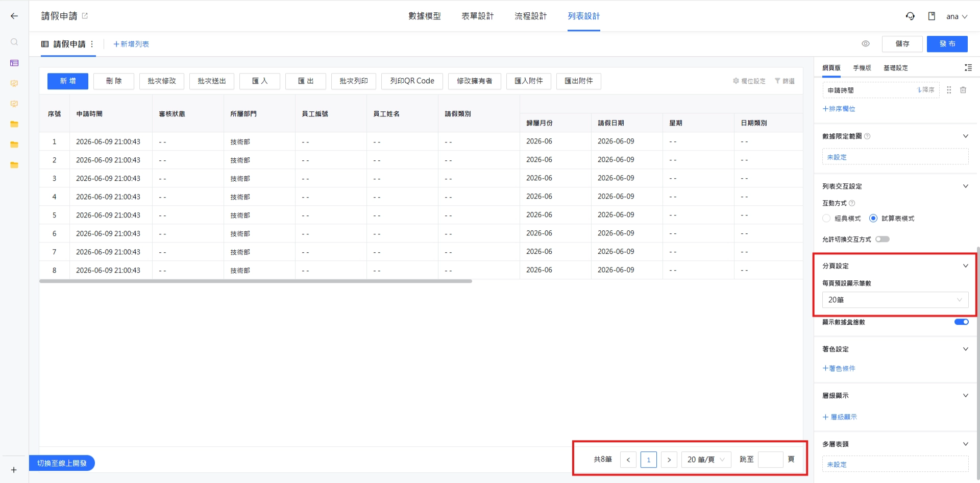Screen dimensions: 980x483
Task: Select 試算表模式 radio option
Action: pos(873,219)
